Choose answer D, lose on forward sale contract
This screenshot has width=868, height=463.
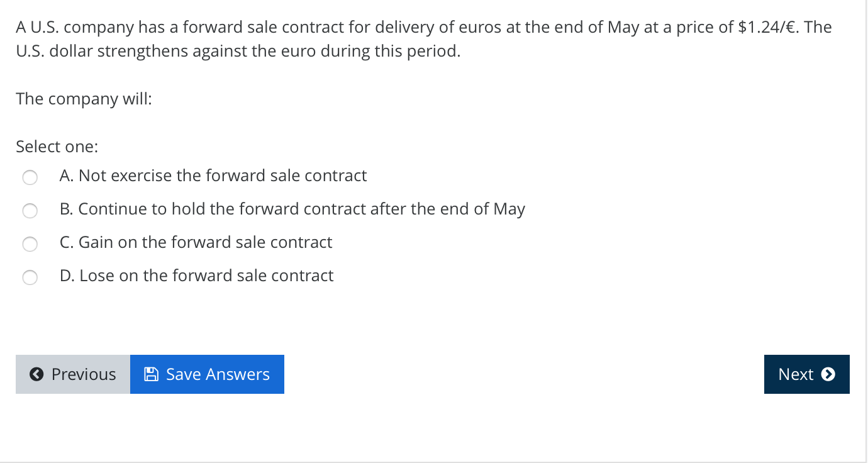pyautogui.click(x=197, y=276)
